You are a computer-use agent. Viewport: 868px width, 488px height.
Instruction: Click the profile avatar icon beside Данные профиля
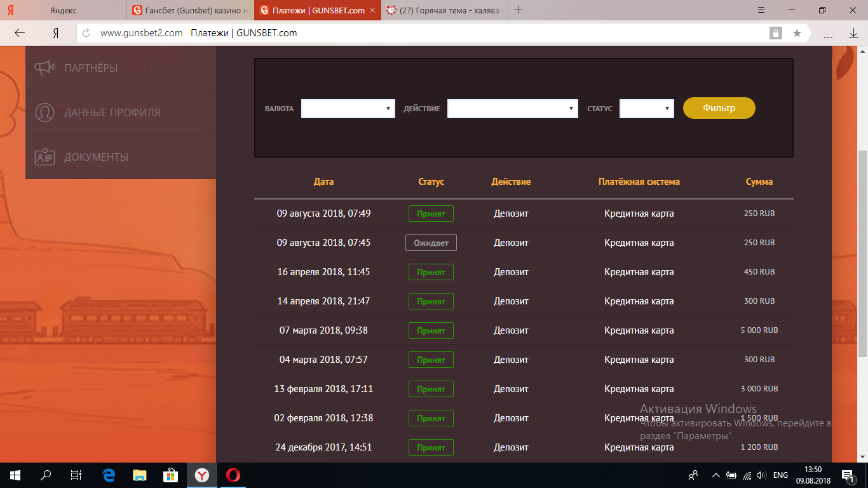point(44,112)
